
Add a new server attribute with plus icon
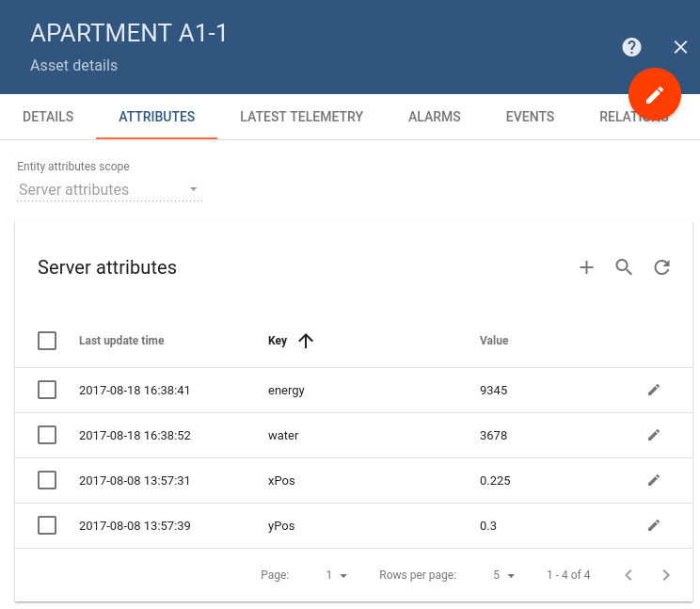point(586,267)
